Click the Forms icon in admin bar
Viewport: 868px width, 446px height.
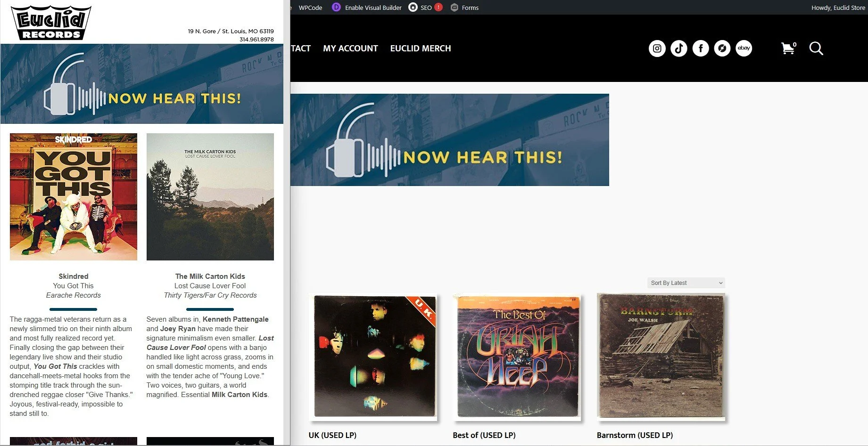[x=454, y=8]
